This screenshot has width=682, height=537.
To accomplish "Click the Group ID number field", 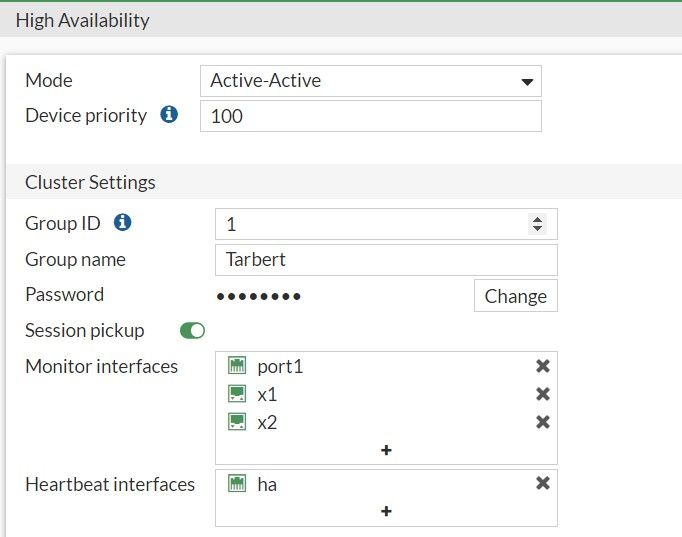I will [x=370, y=224].
